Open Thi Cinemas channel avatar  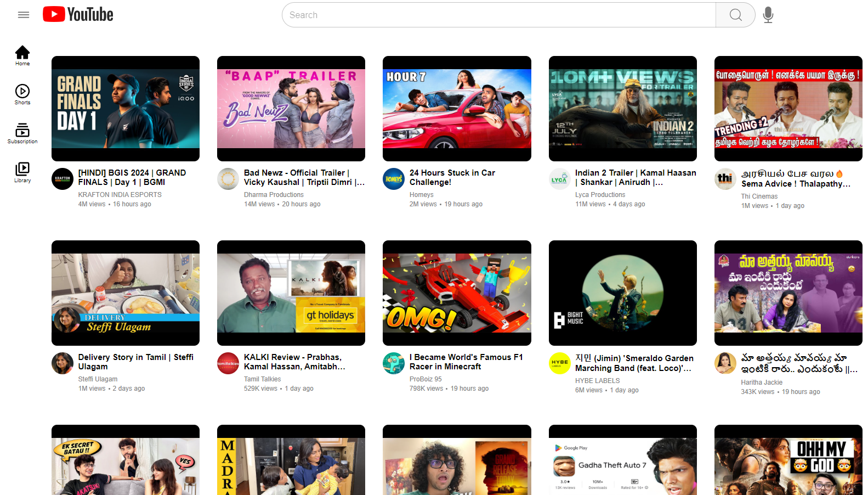point(725,179)
